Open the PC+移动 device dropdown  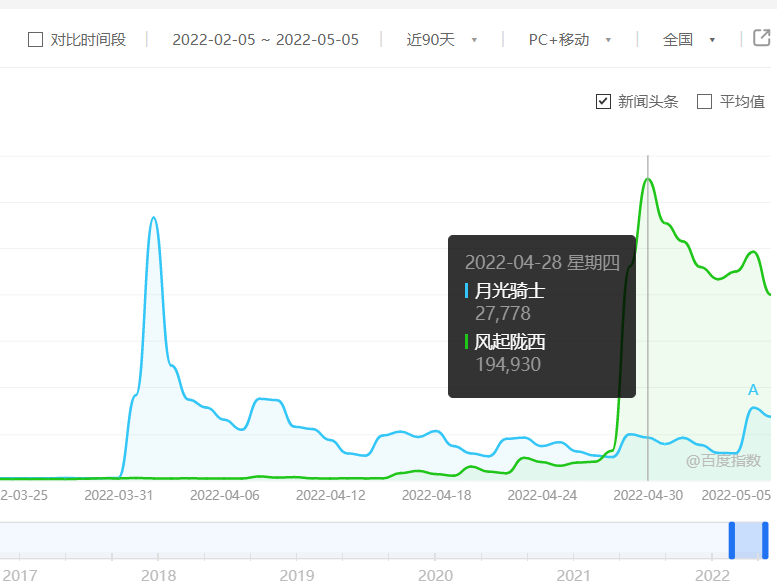pyautogui.click(x=569, y=40)
